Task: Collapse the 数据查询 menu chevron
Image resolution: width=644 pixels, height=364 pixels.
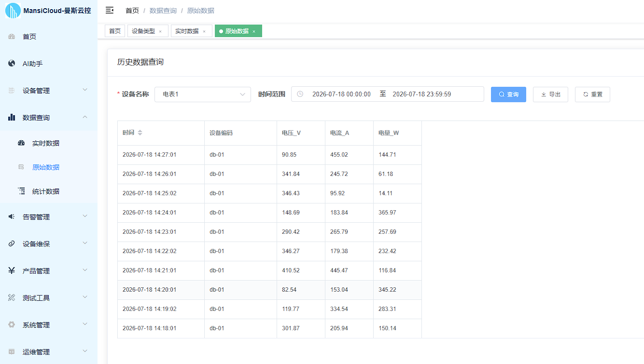Action: 85,117
